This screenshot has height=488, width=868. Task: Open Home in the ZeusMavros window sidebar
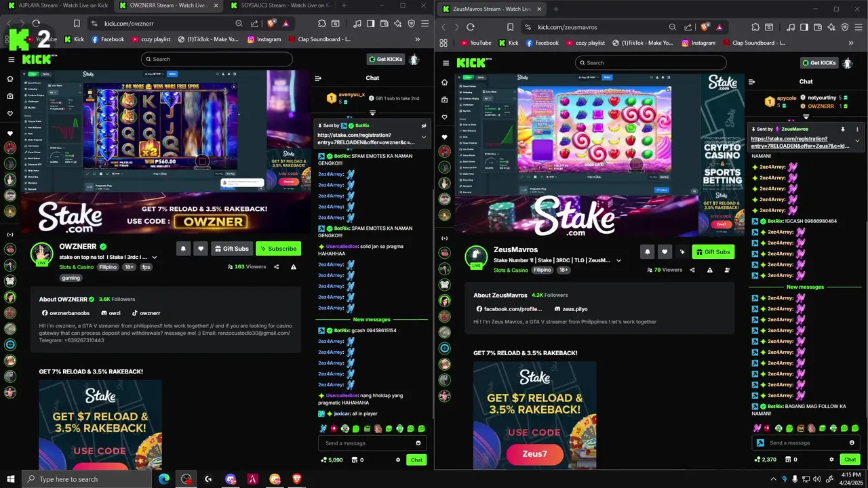[x=444, y=82]
